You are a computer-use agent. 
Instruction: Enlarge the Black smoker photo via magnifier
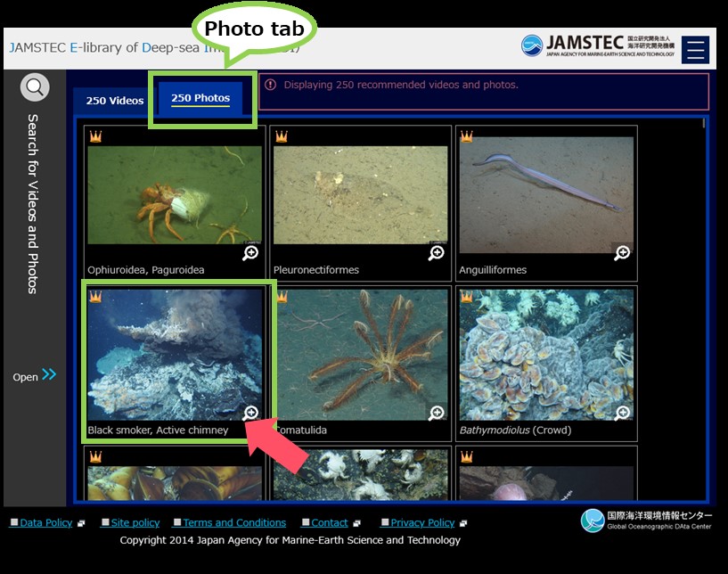click(x=250, y=413)
